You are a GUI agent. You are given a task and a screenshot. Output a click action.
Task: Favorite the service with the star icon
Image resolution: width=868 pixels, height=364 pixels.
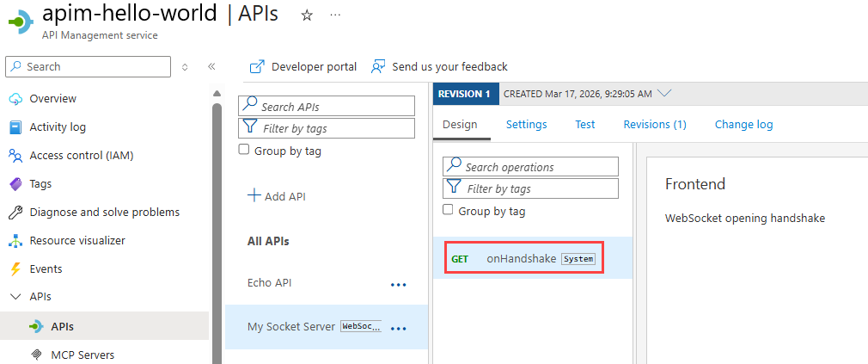click(x=307, y=15)
